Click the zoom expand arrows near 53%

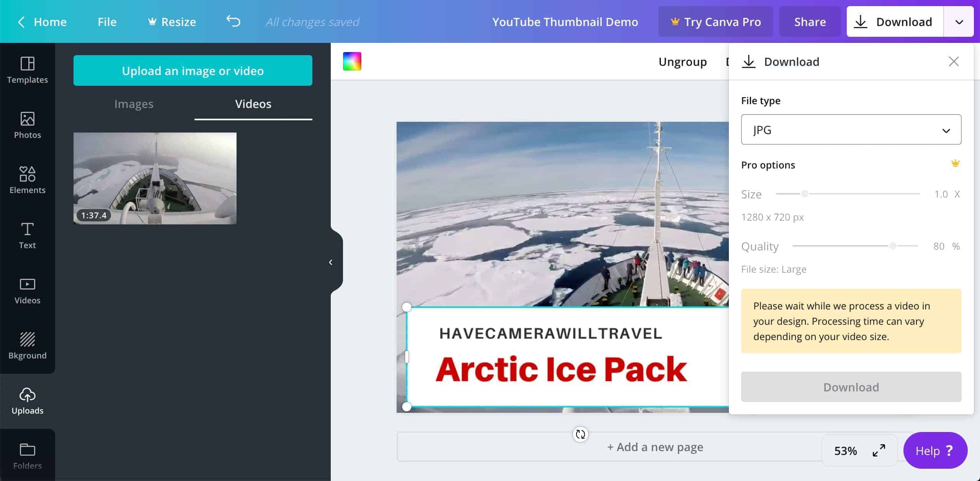point(879,450)
